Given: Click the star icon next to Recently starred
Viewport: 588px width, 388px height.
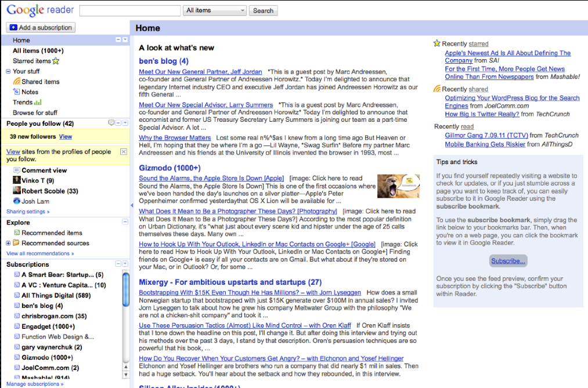Looking at the screenshot, I should tap(437, 43).
